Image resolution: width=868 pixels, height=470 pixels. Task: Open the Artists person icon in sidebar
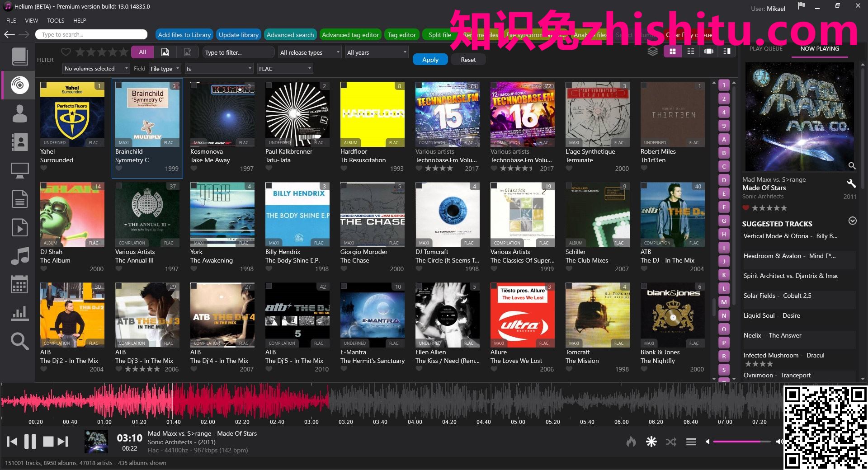[x=19, y=113]
